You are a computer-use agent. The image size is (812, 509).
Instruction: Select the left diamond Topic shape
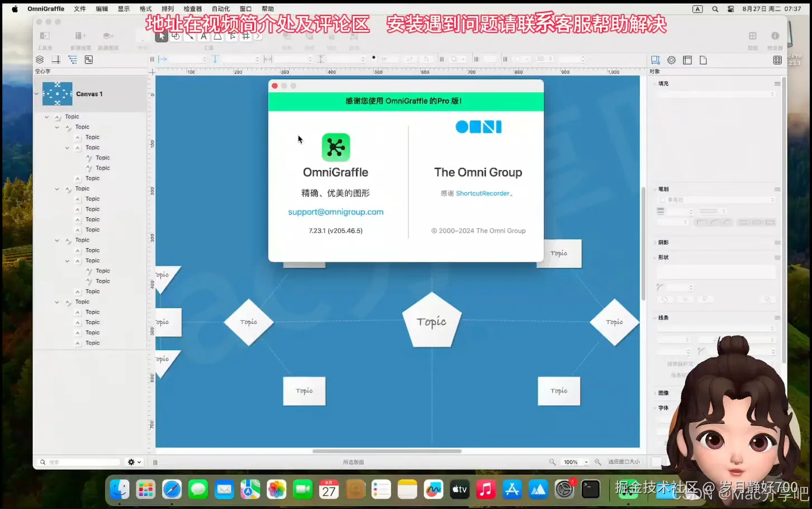pos(249,322)
